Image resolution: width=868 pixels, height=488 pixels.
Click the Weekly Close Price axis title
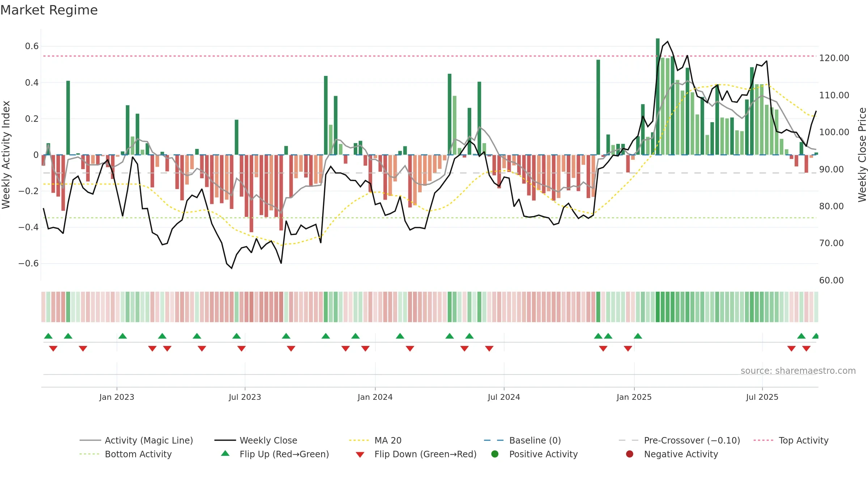862,155
